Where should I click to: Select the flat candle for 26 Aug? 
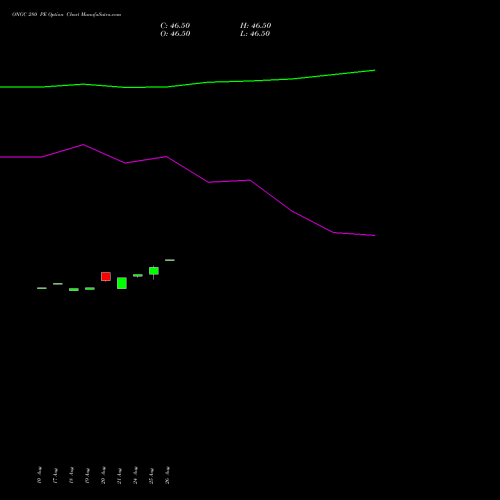click(170, 260)
